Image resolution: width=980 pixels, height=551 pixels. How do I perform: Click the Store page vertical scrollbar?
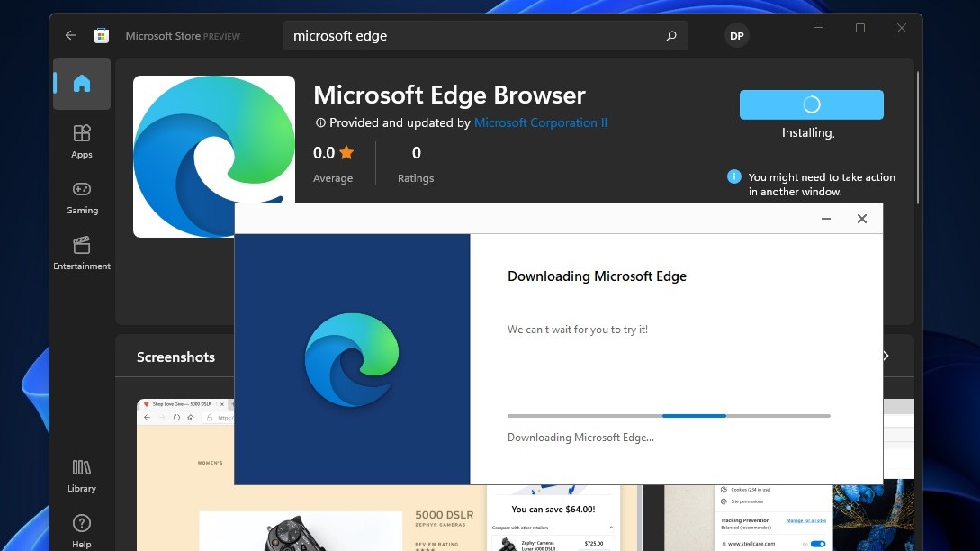point(918,138)
